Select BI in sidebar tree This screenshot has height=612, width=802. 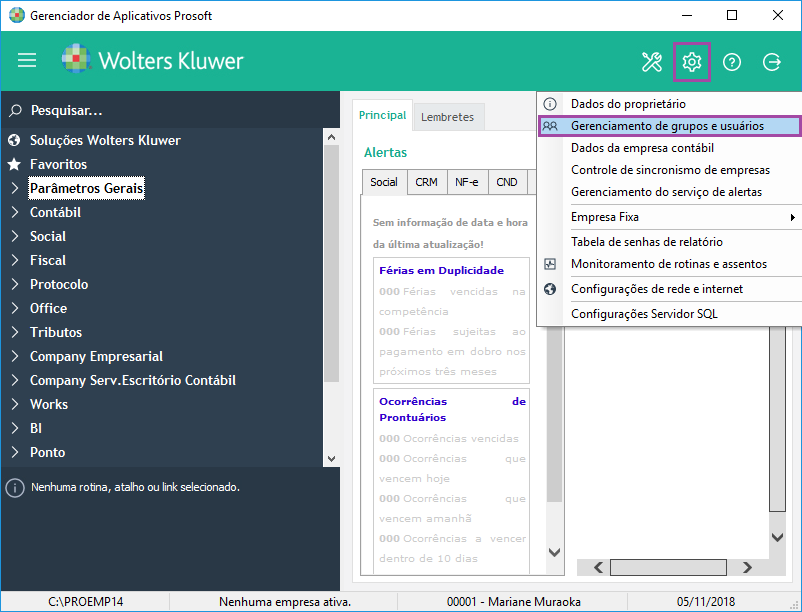coord(36,428)
